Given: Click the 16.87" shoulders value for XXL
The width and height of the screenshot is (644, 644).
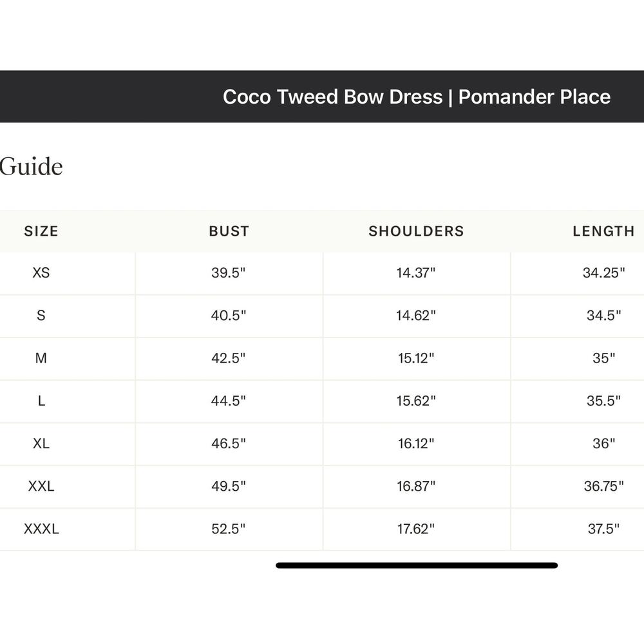Looking at the screenshot, I should coord(415,486).
